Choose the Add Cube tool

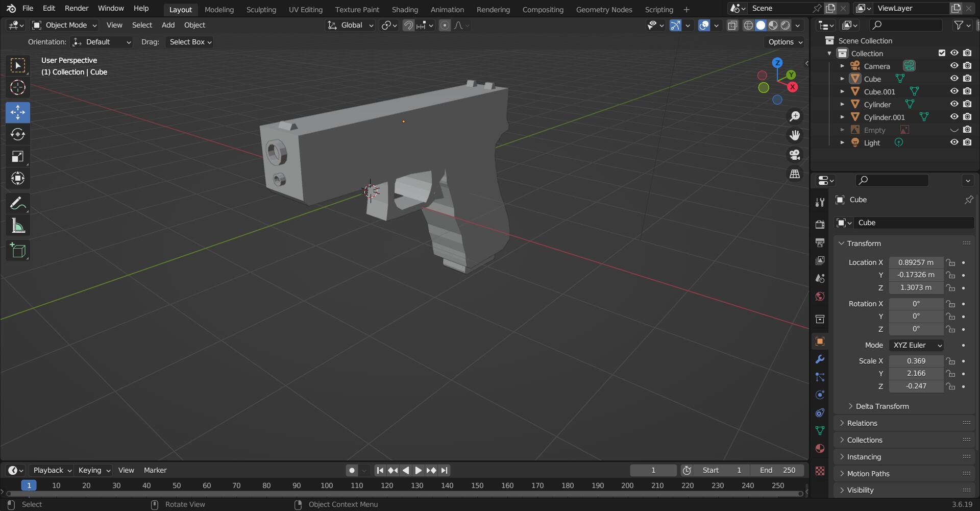18,251
